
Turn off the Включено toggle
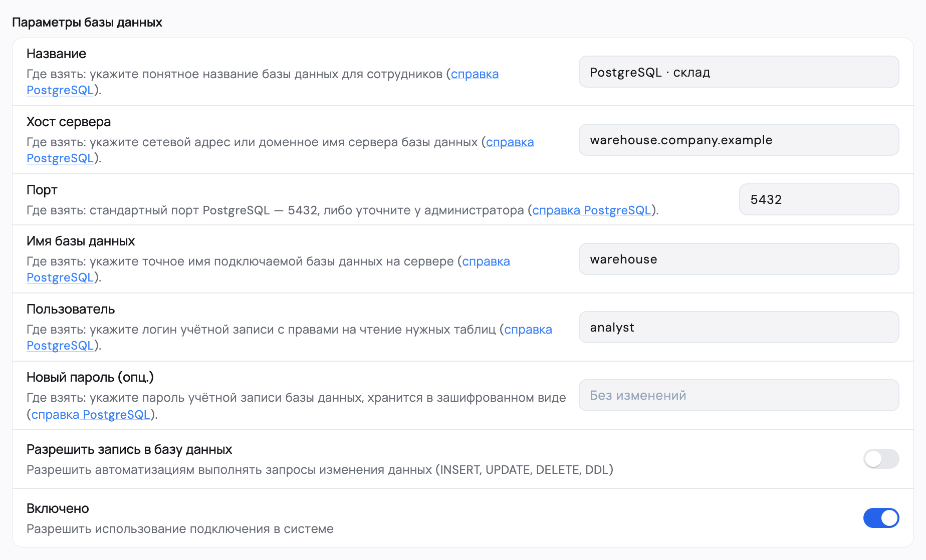(x=881, y=518)
